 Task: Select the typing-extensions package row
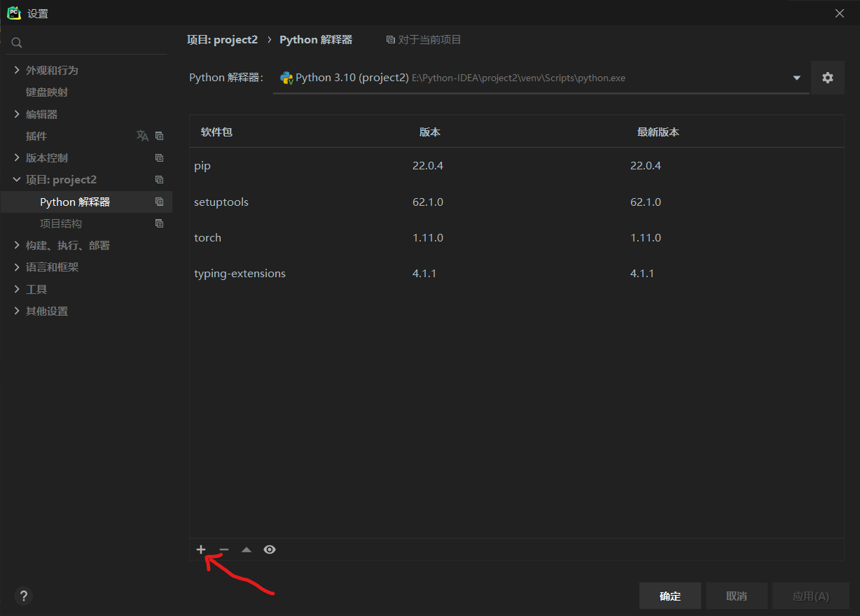tap(516, 273)
